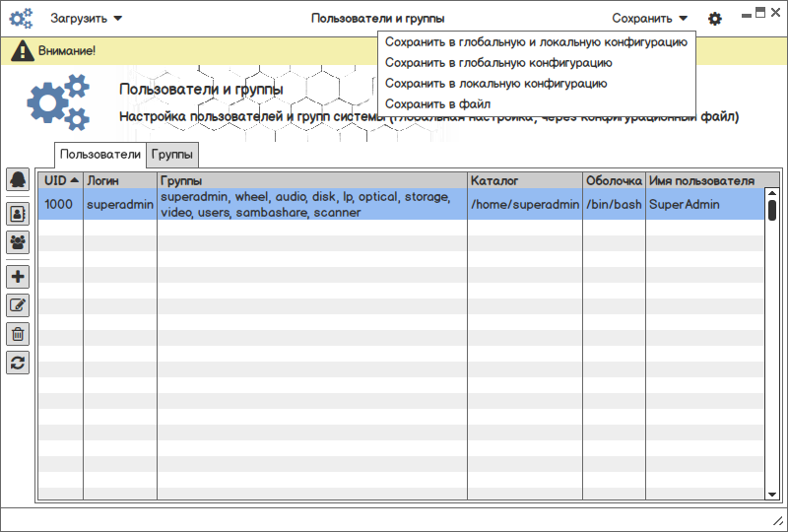Image resolution: width=788 pixels, height=532 pixels.
Task: Switch to the Группы tab
Action: pos(173,155)
